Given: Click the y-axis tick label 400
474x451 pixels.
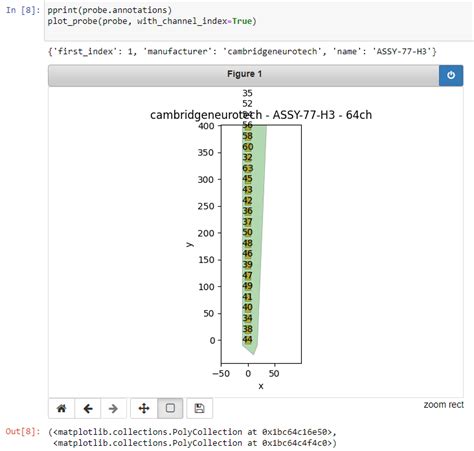Looking at the screenshot, I should [206, 126].
